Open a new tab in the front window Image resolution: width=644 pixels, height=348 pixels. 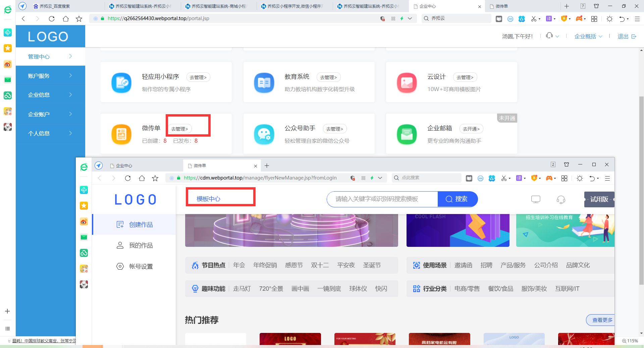(267, 166)
